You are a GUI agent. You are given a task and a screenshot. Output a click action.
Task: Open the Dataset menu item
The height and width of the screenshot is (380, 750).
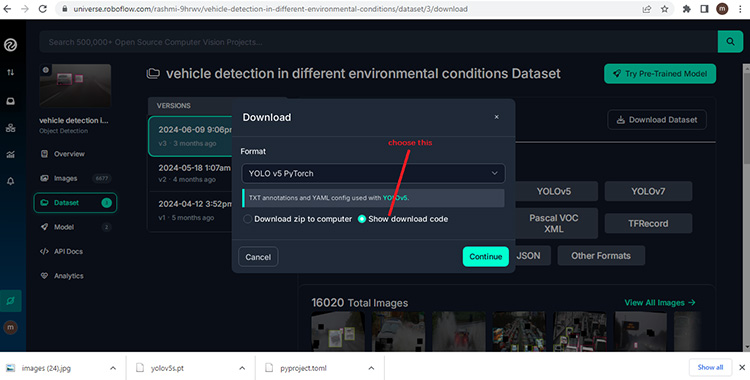(75, 202)
